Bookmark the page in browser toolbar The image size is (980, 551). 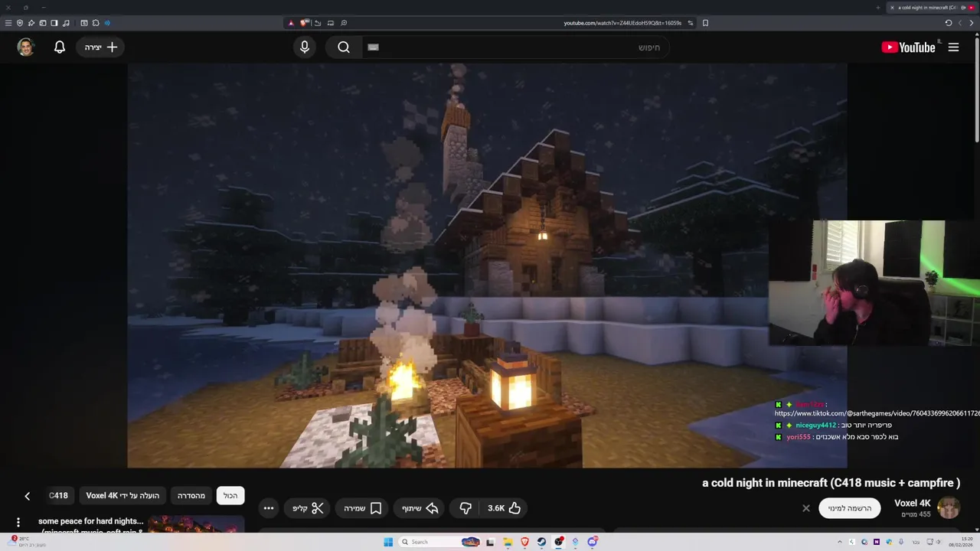point(705,23)
